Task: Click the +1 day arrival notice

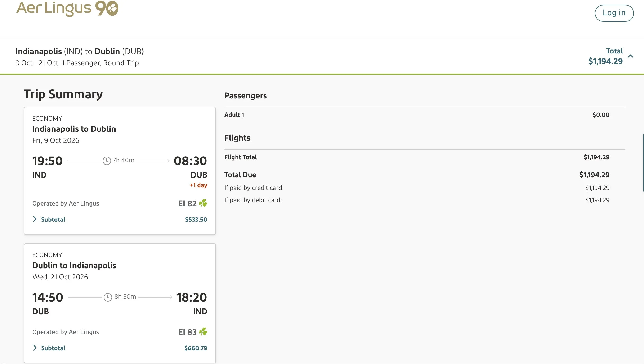Action: coord(198,185)
